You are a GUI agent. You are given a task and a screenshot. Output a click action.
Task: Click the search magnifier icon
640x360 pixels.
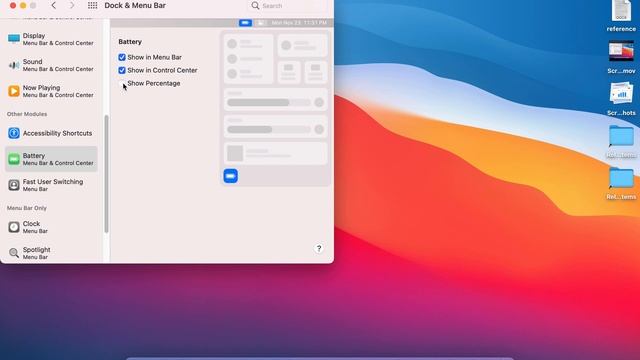255,6
